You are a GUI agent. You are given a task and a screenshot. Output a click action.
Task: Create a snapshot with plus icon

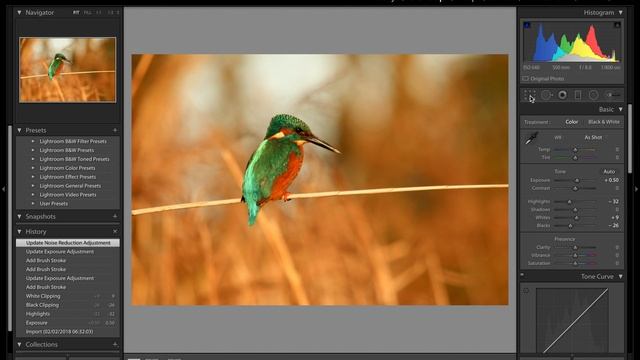[115, 216]
